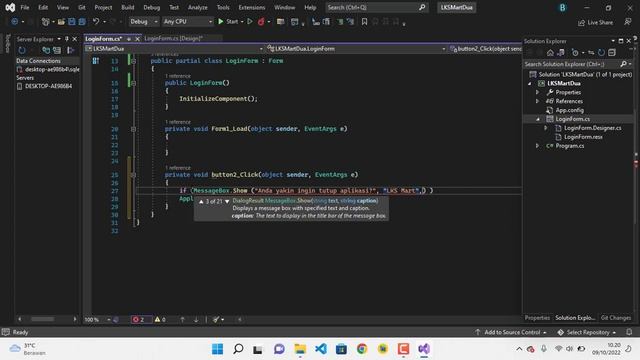Image resolution: width=640 pixels, height=360 pixels.
Task: Expand the Program.cs node arrow
Action: (x=538, y=146)
